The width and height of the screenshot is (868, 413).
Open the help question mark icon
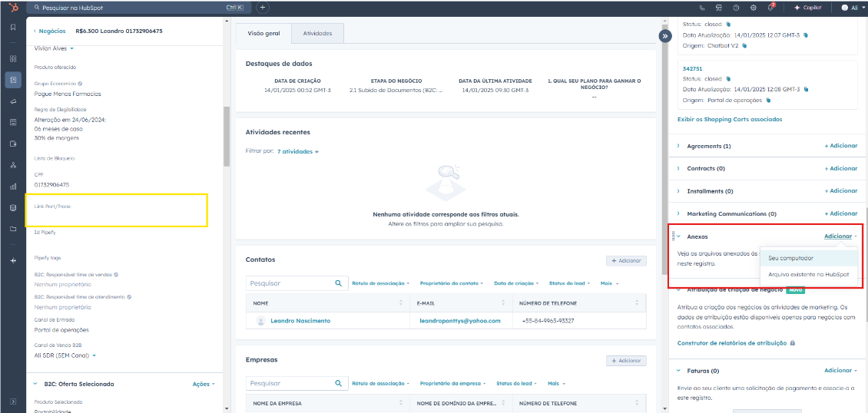pyautogui.click(x=737, y=7)
